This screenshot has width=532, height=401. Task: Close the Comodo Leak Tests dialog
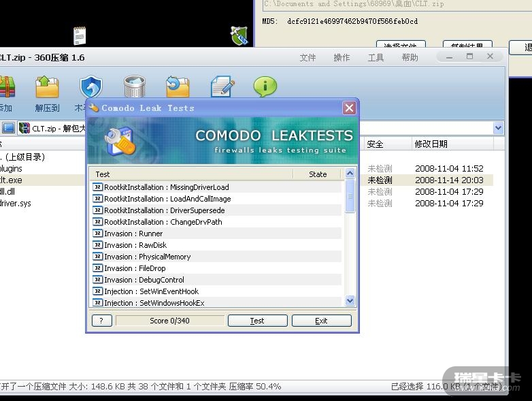(349, 108)
